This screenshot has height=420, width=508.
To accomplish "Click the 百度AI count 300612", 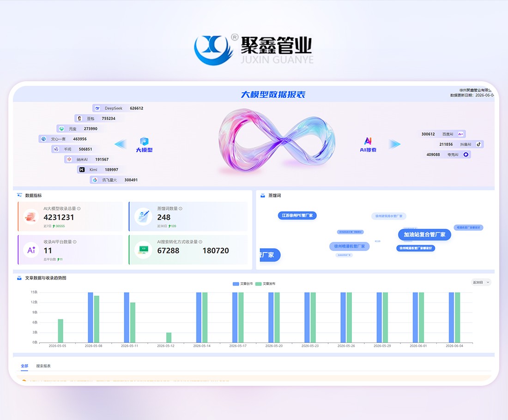I will point(428,134).
